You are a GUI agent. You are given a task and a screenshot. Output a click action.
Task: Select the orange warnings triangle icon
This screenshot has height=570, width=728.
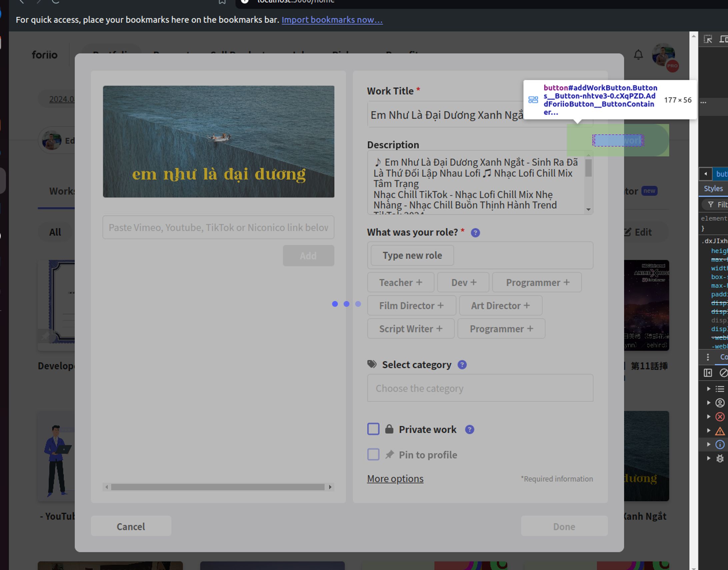click(x=720, y=431)
